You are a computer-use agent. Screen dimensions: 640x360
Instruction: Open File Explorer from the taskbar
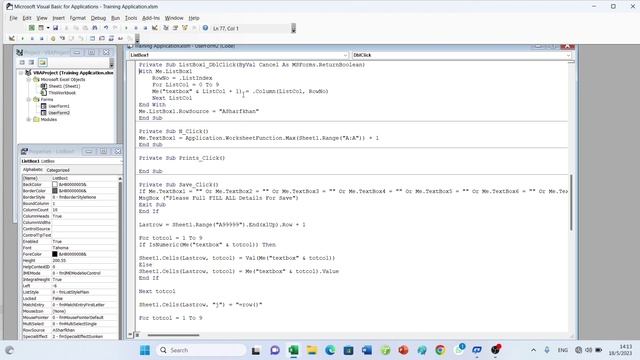(311, 350)
